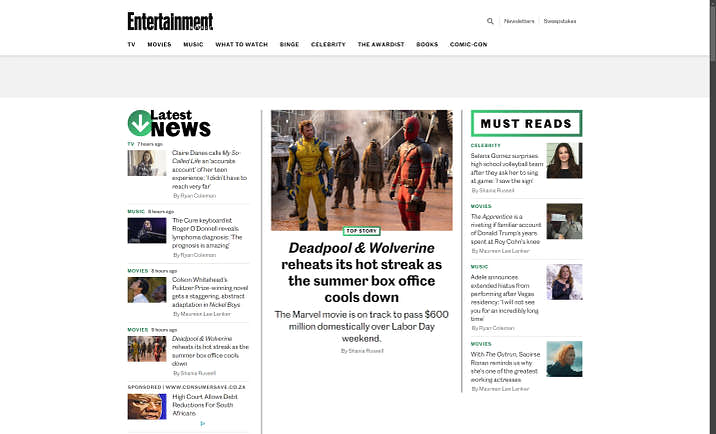Open The Outrun Saoirse Ronan article

pyautogui.click(x=505, y=367)
